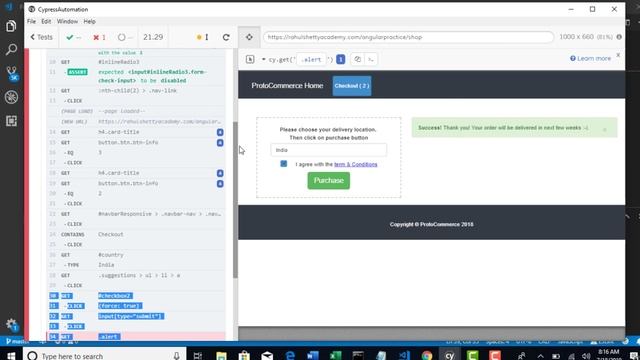Open the VS Code Search magnifier icon

pos(11,50)
